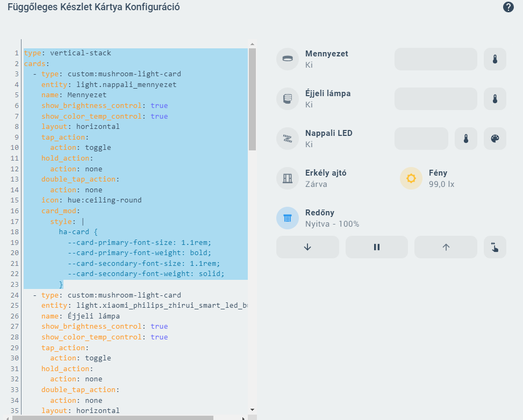Open Mennyezet color temperature control via thermometer icon
The width and height of the screenshot is (523, 420).
point(495,59)
